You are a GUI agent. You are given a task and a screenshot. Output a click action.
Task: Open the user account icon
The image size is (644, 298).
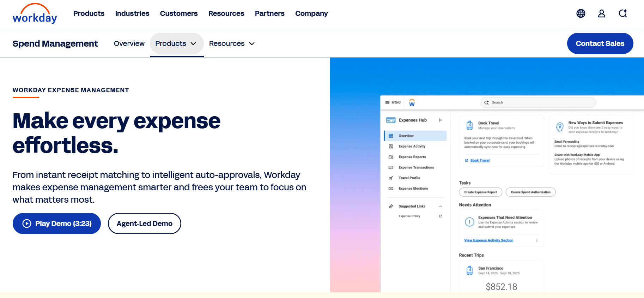(602, 13)
